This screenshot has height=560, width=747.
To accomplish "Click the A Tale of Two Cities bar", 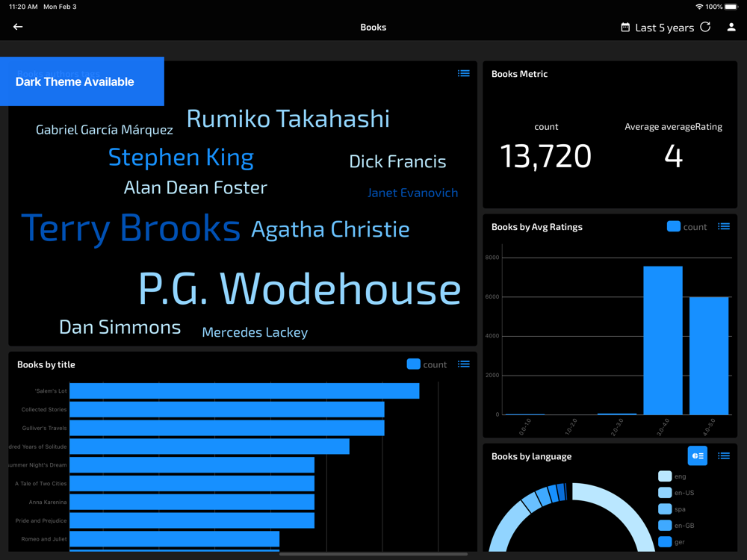I will point(192,483).
